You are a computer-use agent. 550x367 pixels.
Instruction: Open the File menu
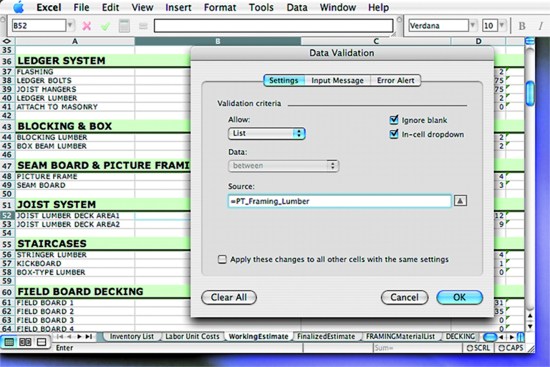click(x=81, y=7)
